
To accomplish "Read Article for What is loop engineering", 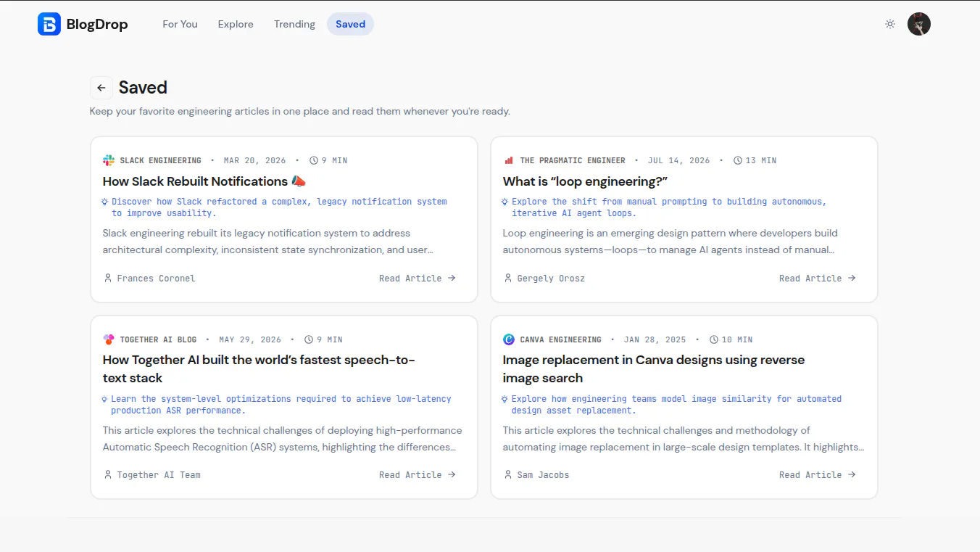I will pos(818,278).
